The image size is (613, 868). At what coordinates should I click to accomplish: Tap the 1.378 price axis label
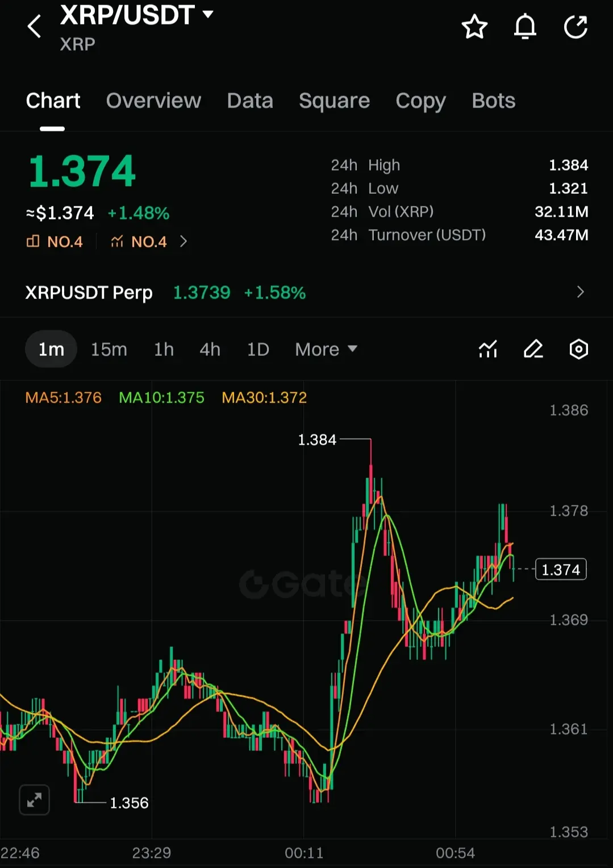point(569,510)
